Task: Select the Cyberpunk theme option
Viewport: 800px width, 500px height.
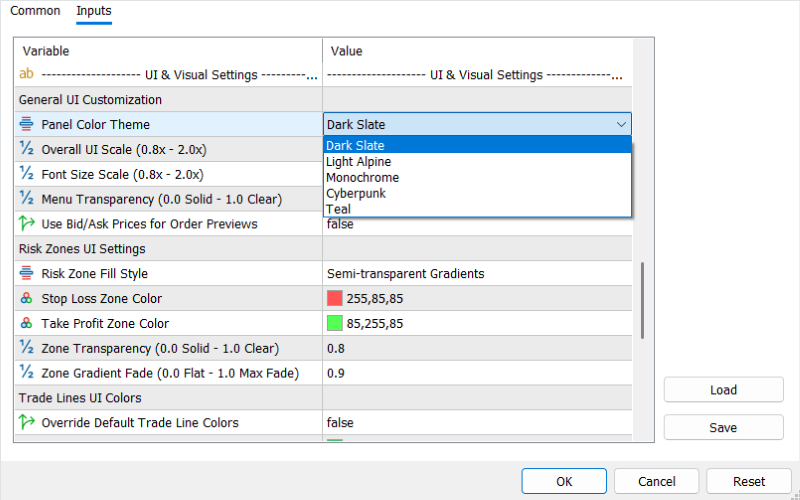Action: (478, 193)
